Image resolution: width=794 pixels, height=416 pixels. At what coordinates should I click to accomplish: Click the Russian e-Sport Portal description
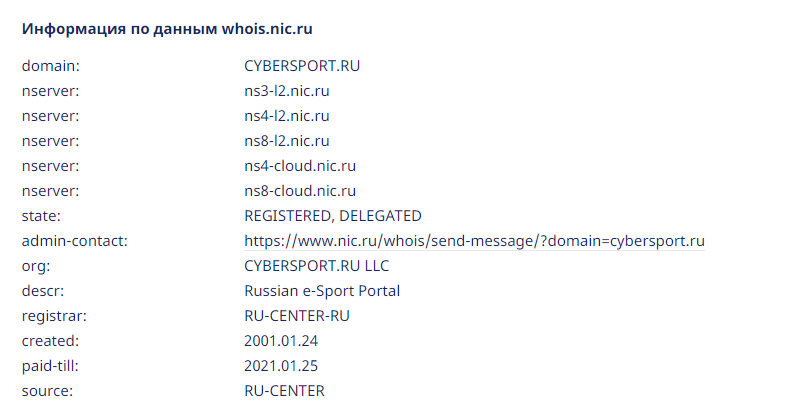[x=322, y=291]
